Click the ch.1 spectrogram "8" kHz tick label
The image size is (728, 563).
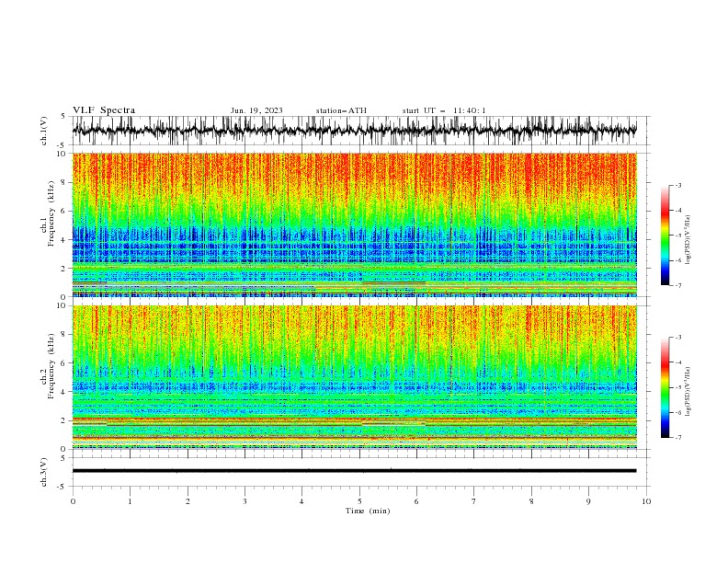[63, 182]
